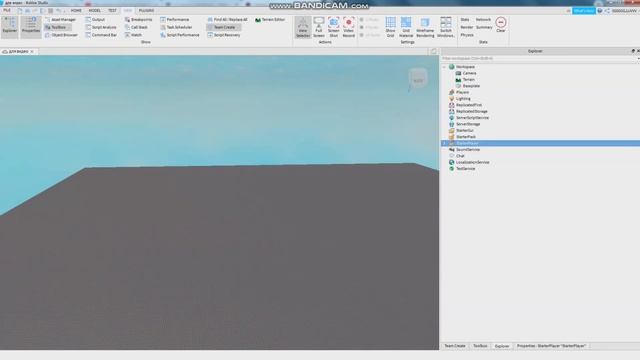Toggle Show Grid
The image size is (640, 360).
[391, 27]
